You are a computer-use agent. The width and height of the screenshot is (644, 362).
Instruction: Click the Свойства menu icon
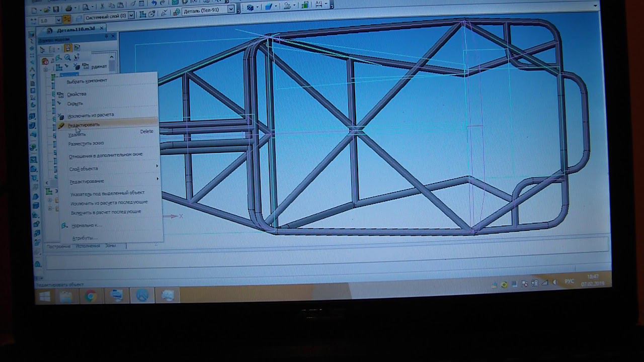point(61,94)
